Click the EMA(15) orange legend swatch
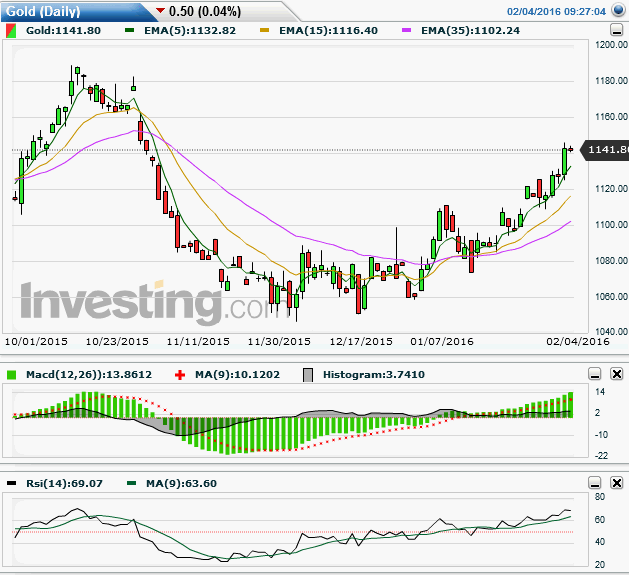 (264, 30)
